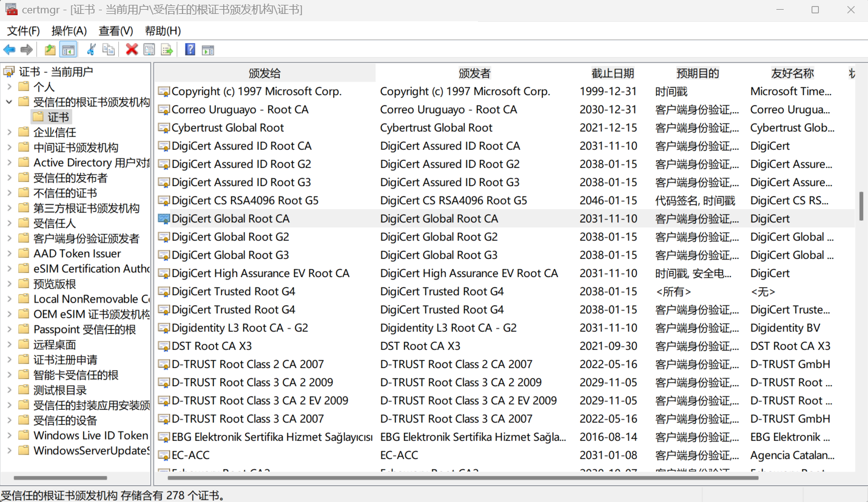Click certificate icon of DigiCert Global Root CA
Image resolution: width=868 pixels, height=502 pixels.
(x=164, y=219)
